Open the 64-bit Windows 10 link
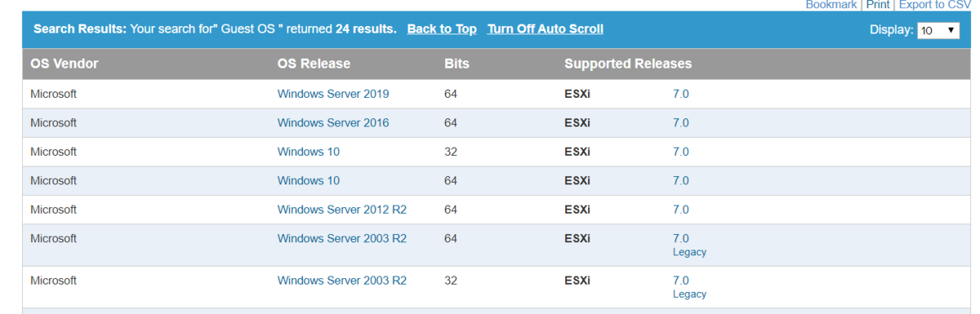This screenshot has width=980, height=314. pos(309,180)
